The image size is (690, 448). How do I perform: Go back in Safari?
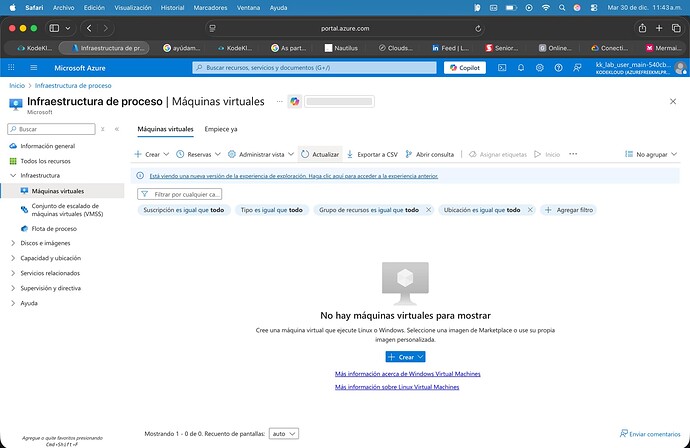[89, 28]
